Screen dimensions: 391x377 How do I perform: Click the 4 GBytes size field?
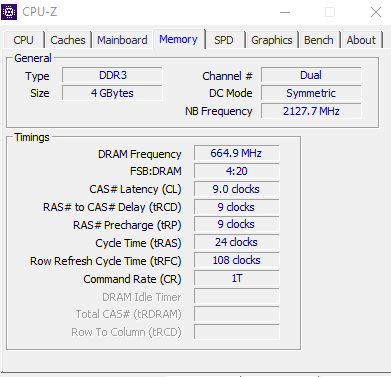pyautogui.click(x=112, y=93)
